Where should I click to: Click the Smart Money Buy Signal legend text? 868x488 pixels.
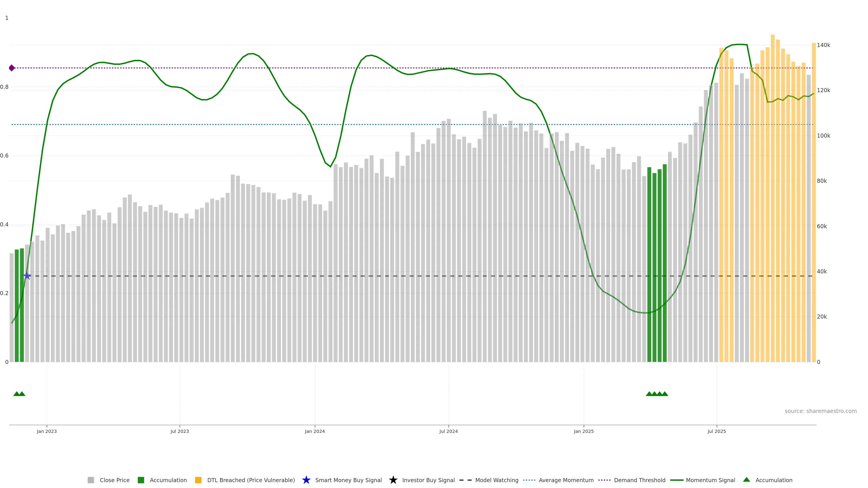[x=348, y=480]
